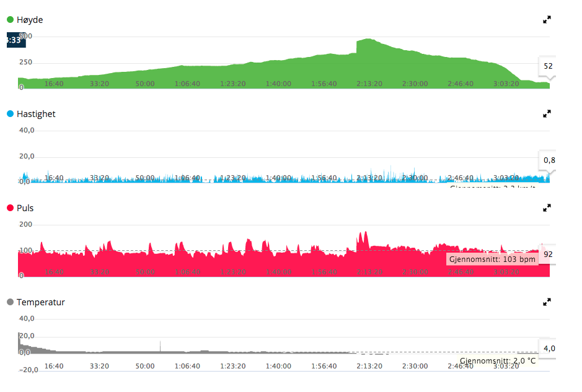Click the red dot beside Puls

coord(10,208)
